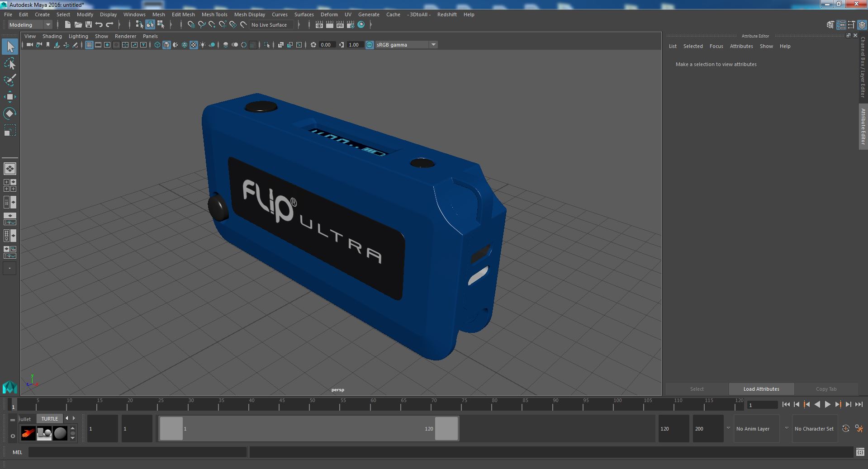
Task: Activate the Lasso select tool
Action: tap(10, 64)
